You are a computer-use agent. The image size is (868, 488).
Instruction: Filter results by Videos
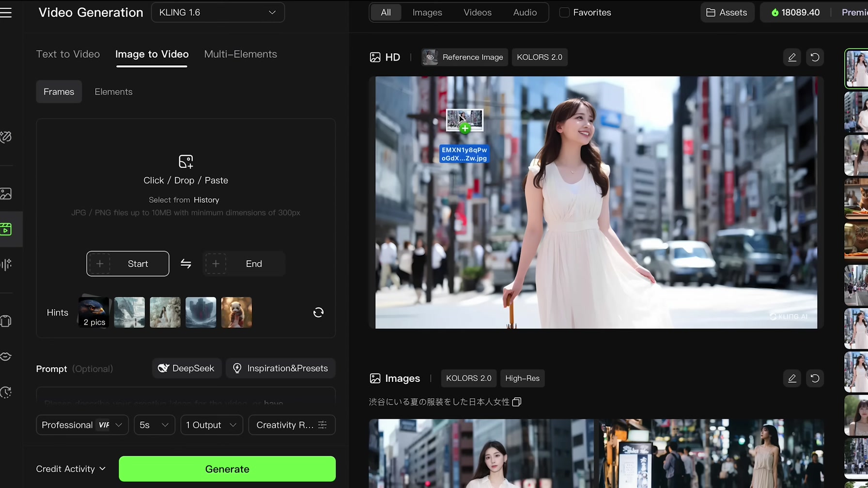[478, 13]
